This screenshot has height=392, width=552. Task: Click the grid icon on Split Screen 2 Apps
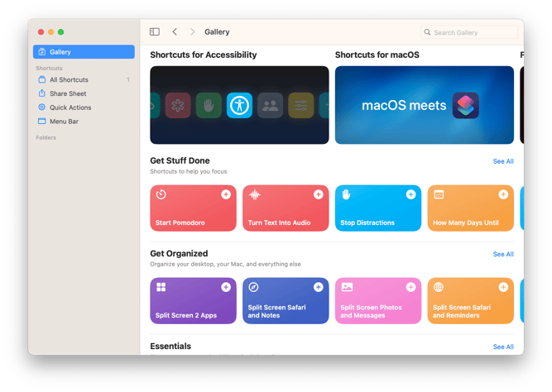[x=161, y=287]
